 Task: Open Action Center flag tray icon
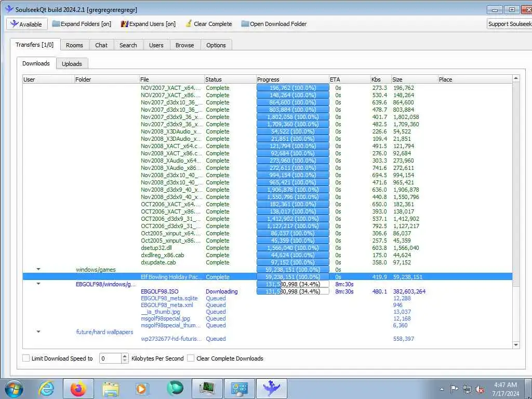(454, 389)
